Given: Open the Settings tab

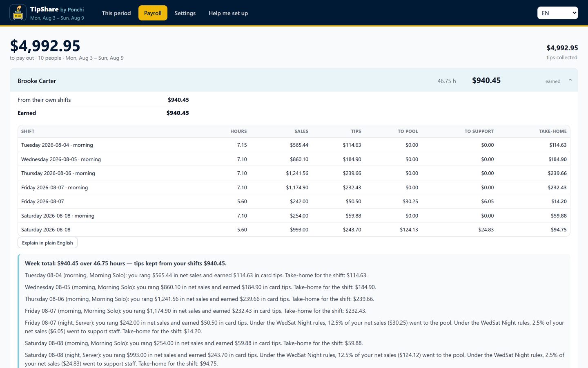Looking at the screenshot, I should click(x=185, y=13).
